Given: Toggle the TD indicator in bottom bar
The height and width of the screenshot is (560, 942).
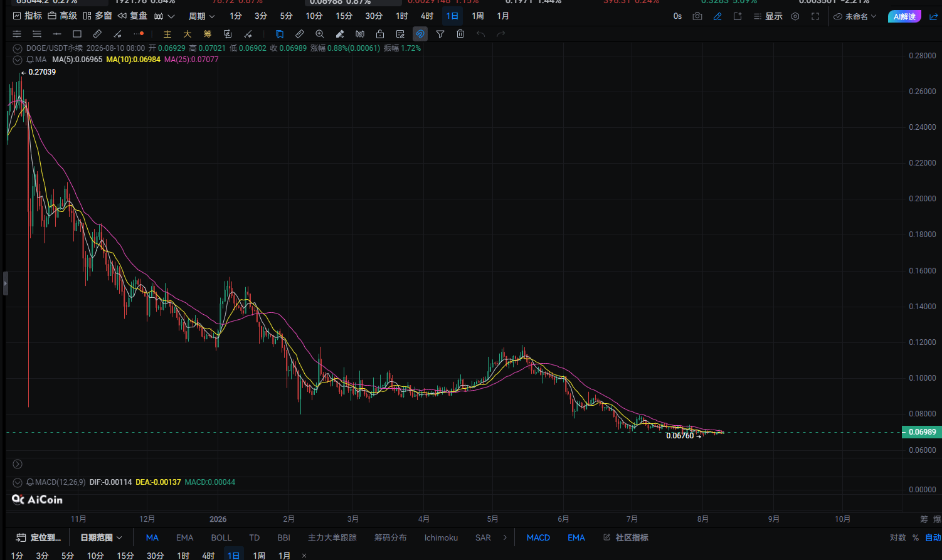Looking at the screenshot, I should (254, 537).
